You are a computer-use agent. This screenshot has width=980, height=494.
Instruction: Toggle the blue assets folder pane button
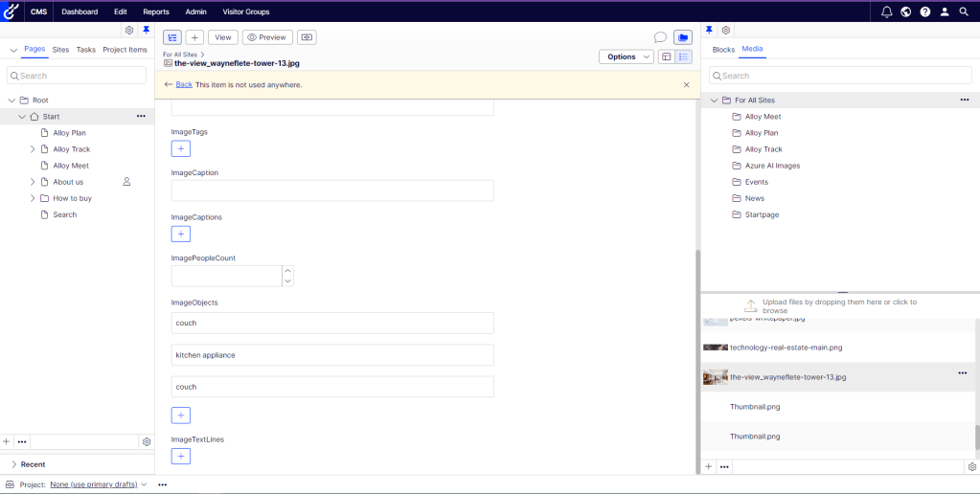[x=682, y=37]
